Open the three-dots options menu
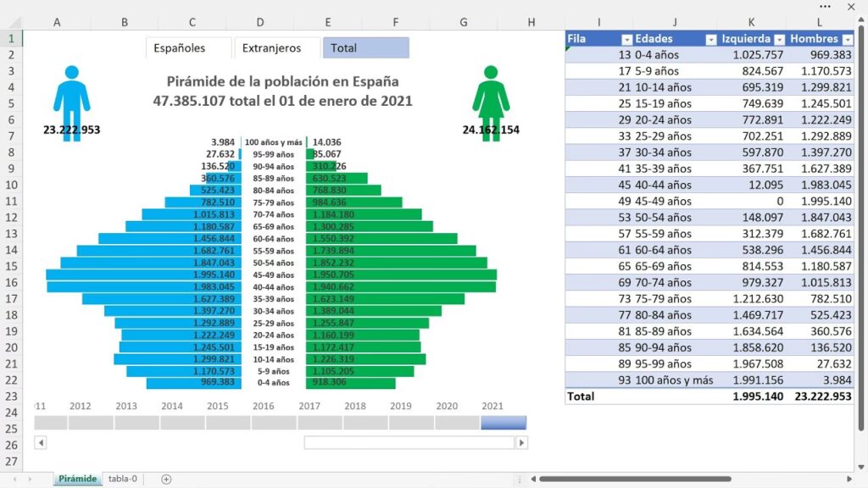The image size is (868, 488). [x=826, y=7]
